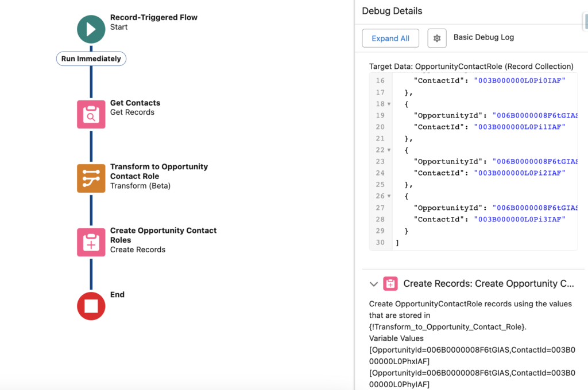Click the Basic Debug Log label
This screenshot has height=390, width=588.
(x=483, y=37)
